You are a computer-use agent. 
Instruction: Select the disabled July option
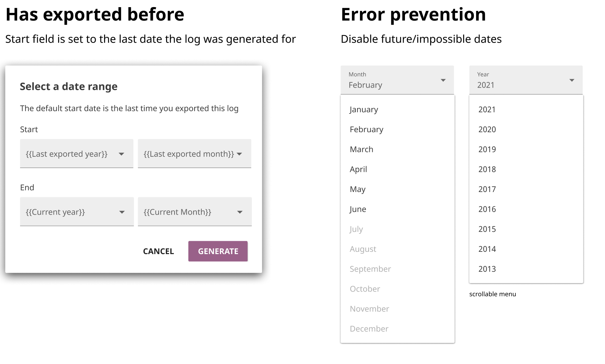[356, 229]
